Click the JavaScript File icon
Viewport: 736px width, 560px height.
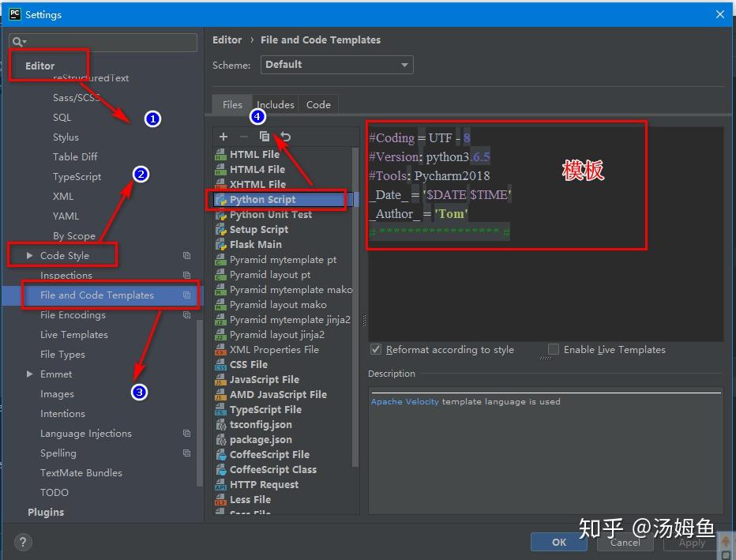[x=220, y=380]
